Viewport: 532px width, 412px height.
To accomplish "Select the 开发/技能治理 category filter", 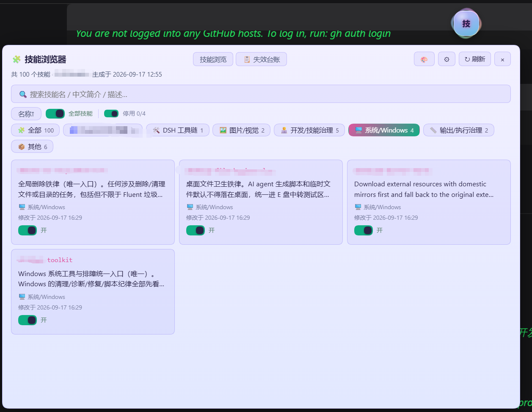I will tap(309, 130).
